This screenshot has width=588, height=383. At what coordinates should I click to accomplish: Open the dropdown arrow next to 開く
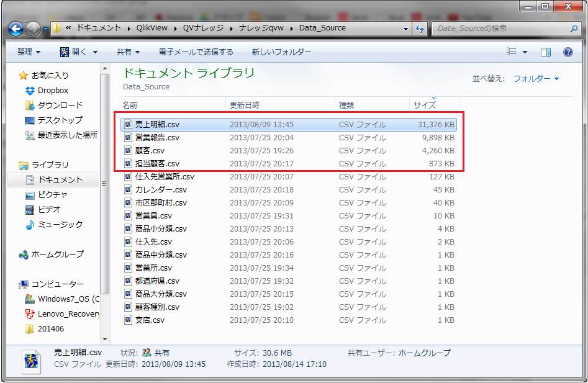[95, 52]
